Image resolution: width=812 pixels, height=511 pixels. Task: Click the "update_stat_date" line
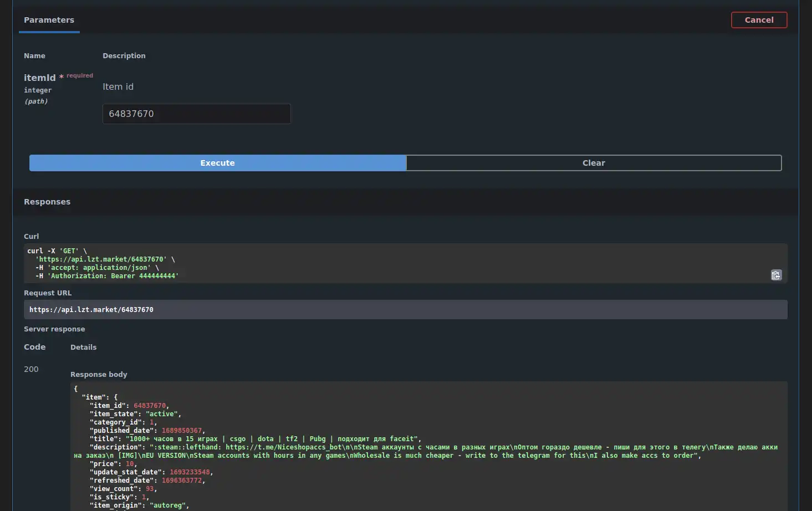151,472
